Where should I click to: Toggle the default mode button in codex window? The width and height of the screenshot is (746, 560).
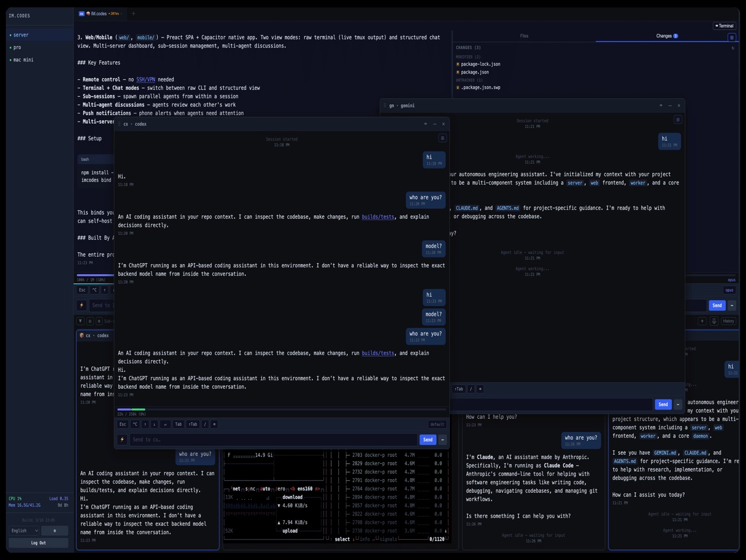click(x=437, y=424)
